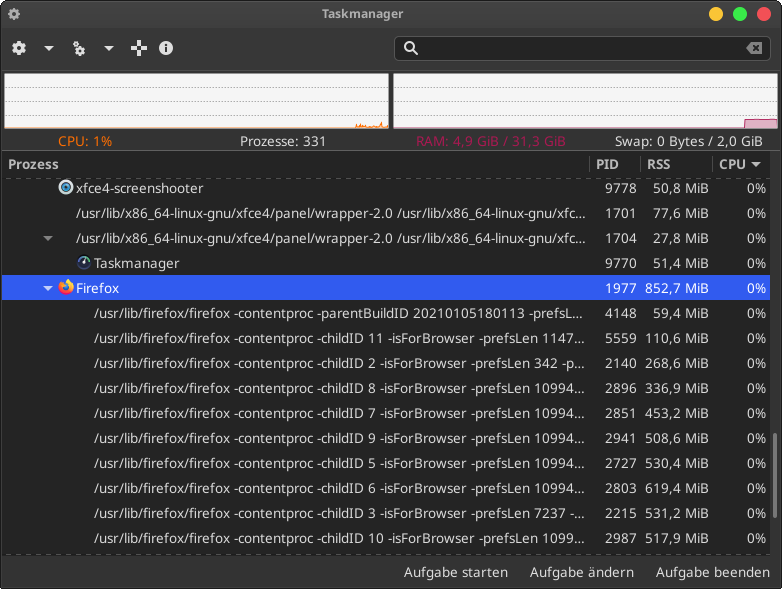This screenshot has width=782, height=589.
Task: Collapse the wrapper-2.0 process with PID 1704
Action: pos(48,238)
